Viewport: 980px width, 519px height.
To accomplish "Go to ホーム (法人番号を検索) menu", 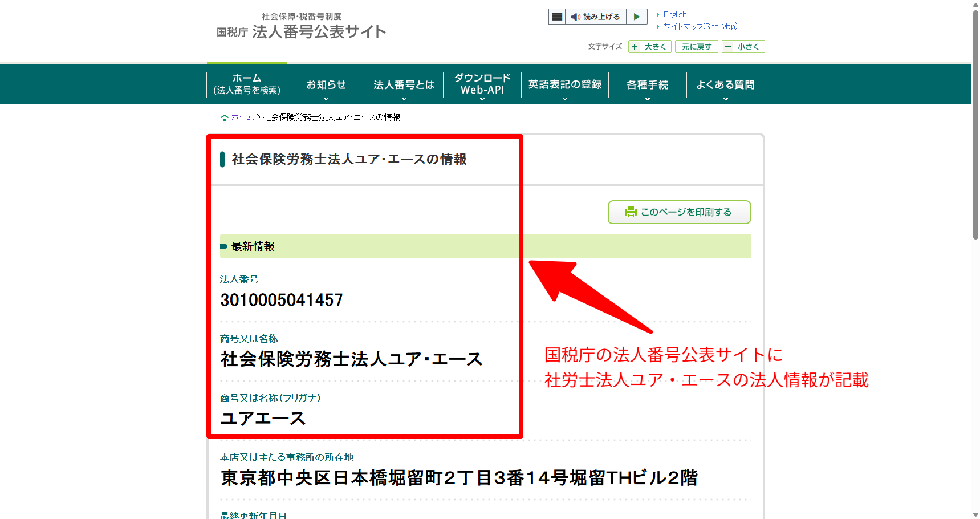I will coord(247,84).
